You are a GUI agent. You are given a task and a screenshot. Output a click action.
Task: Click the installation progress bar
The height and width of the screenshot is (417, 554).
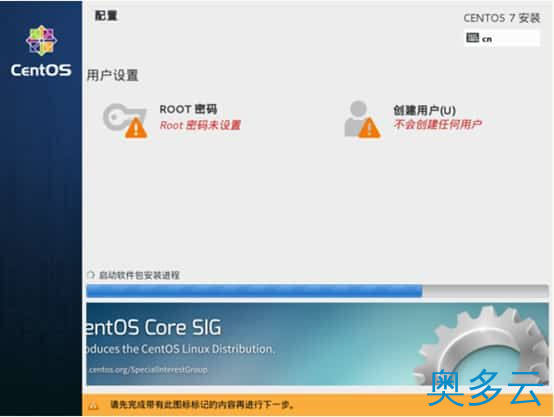pyautogui.click(x=317, y=292)
